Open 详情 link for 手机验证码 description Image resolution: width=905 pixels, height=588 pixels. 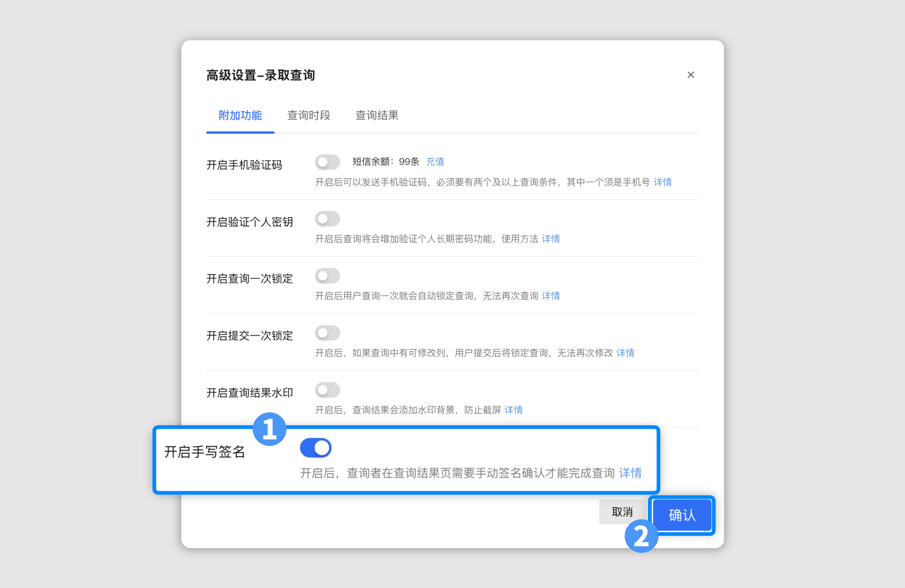click(x=662, y=182)
